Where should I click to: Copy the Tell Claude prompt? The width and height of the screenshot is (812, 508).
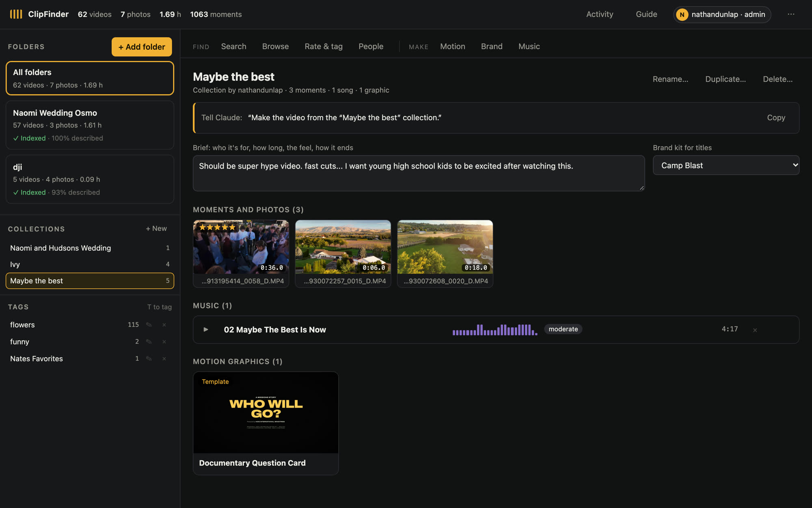click(x=776, y=117)
